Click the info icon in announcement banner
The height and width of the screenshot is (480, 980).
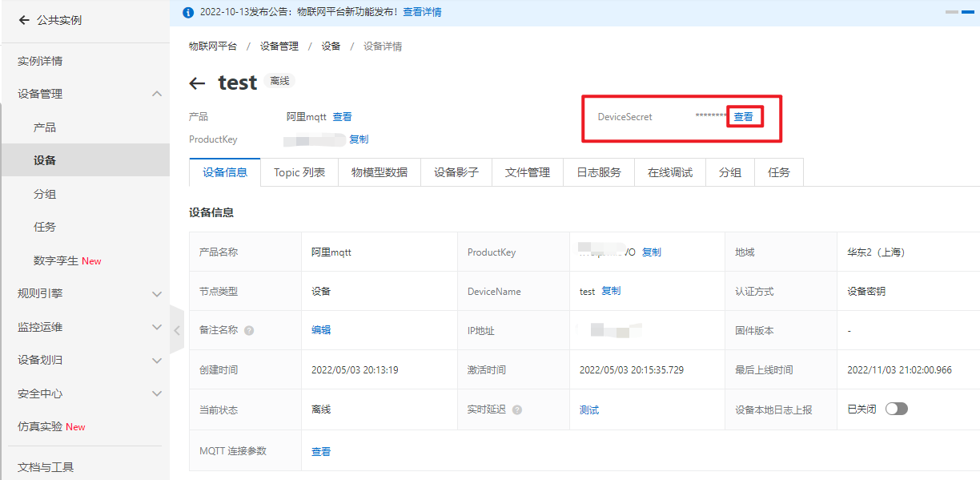click(188, 12)
